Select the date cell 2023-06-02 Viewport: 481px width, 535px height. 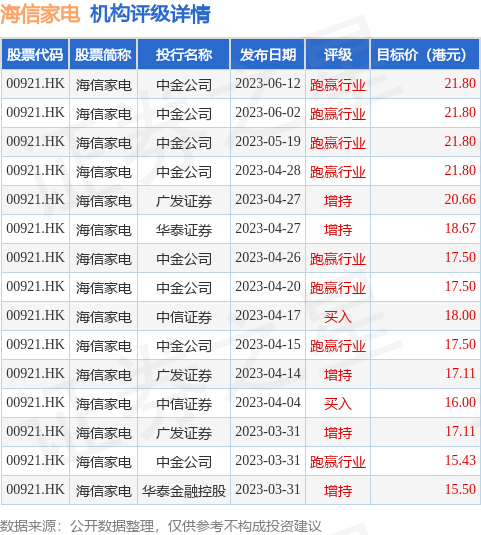[268, 113]
